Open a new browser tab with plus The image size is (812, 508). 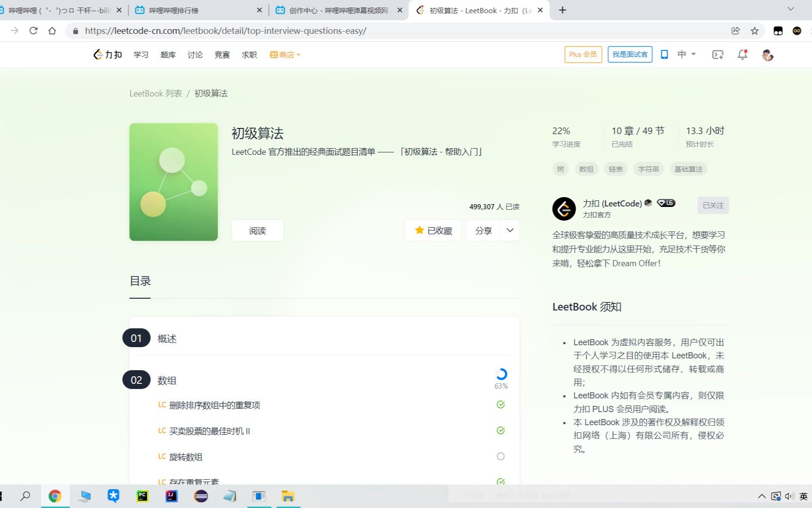[562, 10]
